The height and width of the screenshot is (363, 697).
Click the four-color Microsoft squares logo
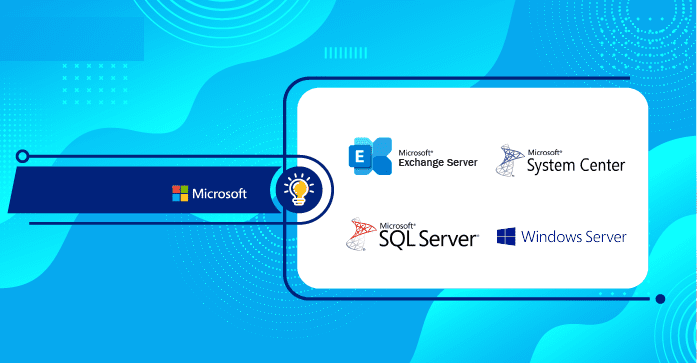180,193
